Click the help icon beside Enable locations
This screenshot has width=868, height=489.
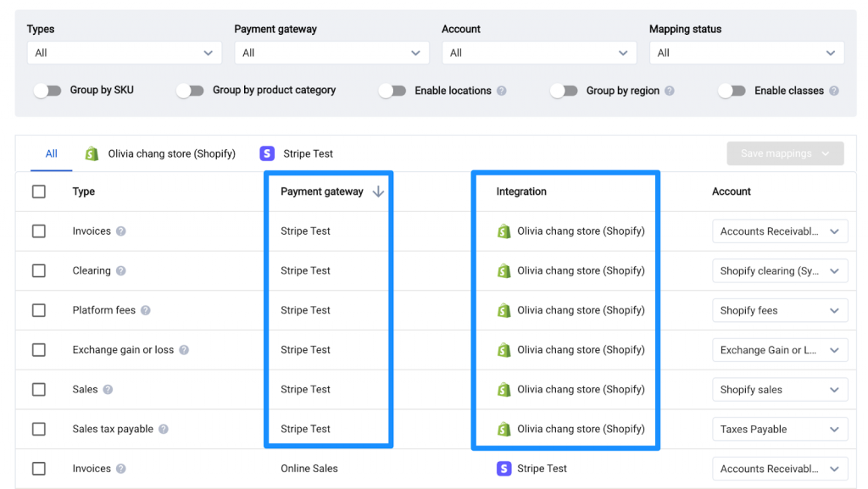click(x=502, y=91)
